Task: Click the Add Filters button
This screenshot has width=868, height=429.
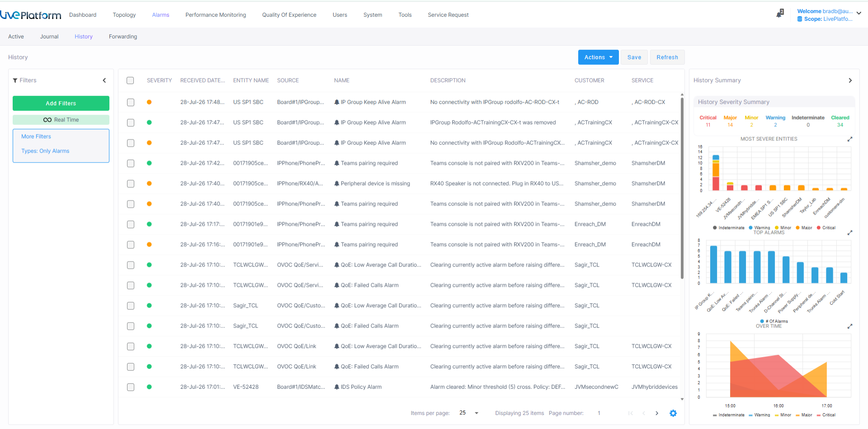Action: [x=61, y=103]
